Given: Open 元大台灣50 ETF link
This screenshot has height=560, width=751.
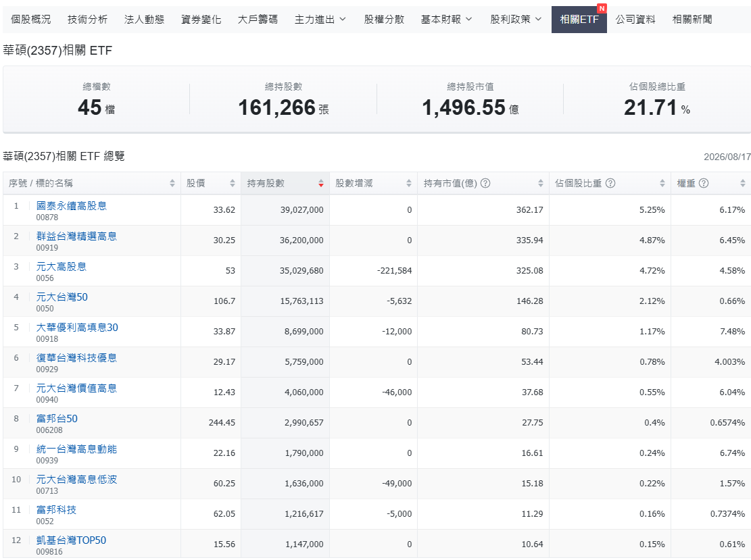Looking at the screenshot, I should pos(62,297).
